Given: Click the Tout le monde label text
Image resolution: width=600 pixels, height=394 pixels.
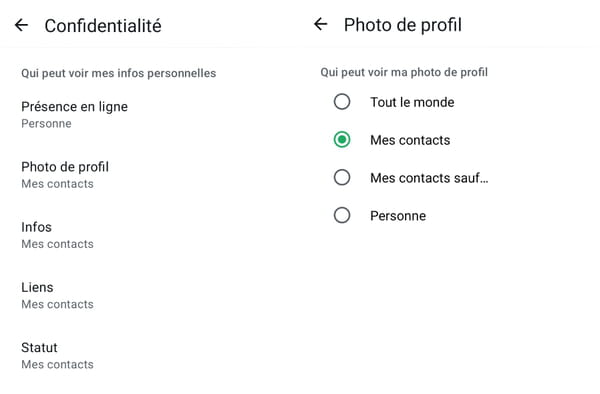Looking at the screenshot, I should coord(412,102).
